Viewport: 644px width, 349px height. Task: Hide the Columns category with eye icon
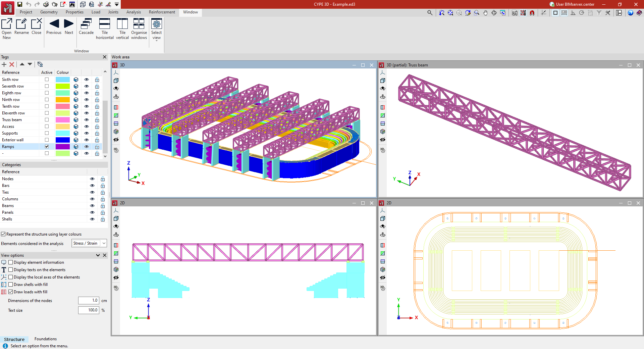92,199
